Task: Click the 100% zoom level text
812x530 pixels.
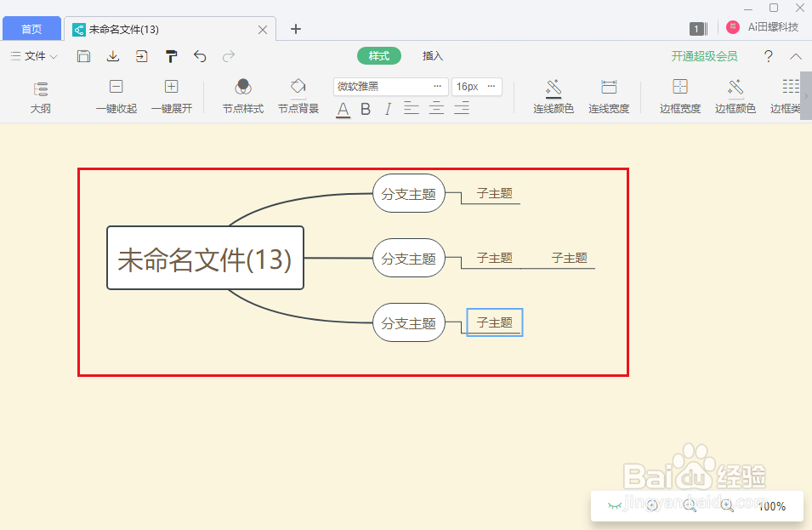Action: [771, 506]
